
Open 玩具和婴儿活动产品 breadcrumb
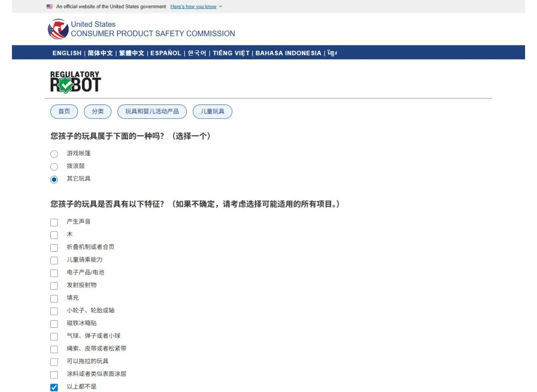coord(152,111)
